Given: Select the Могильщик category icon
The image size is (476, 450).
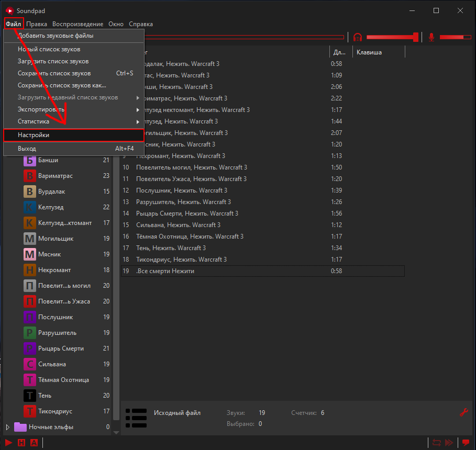Looking at the screenshot, I should 30,239.
